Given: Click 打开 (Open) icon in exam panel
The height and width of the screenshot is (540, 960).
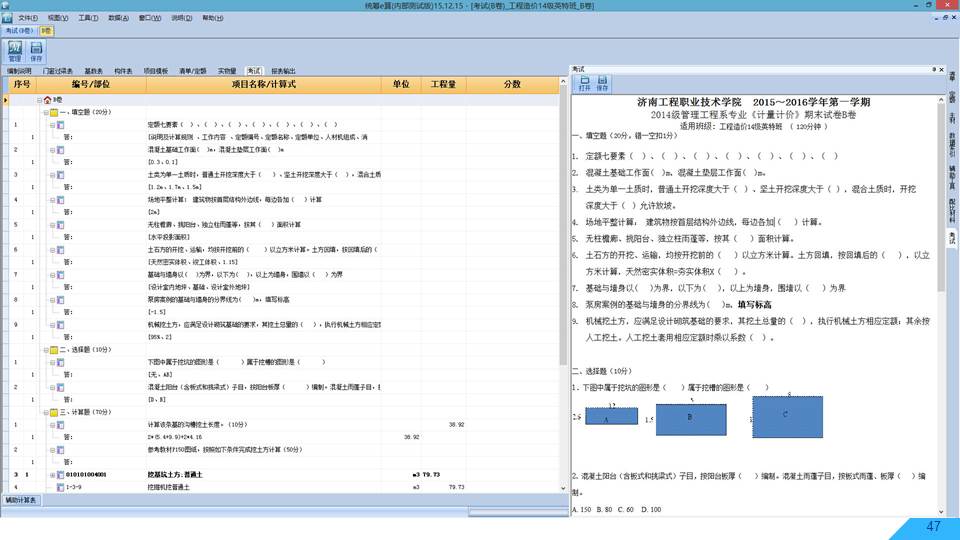Looking at the screenshot, I should pyautogui.click(x=584, y=84).
